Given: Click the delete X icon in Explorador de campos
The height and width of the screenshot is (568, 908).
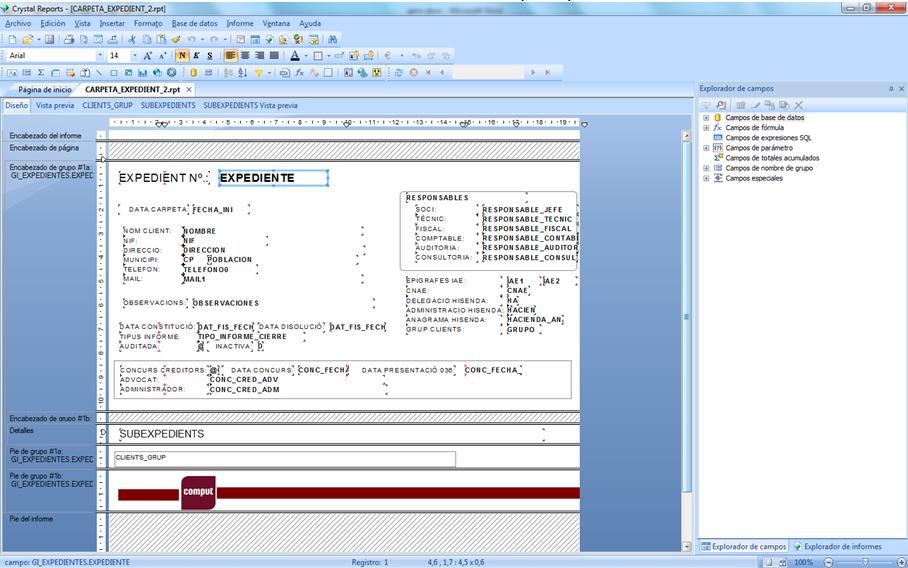Looking at the screenshot, I should point(799,105).
